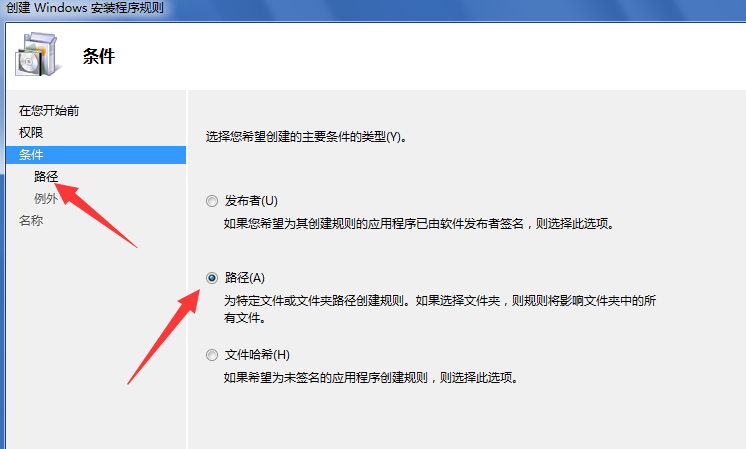The height and width of the screenshot is (449, 746).
Task: Select the 路径(A) radio button
Action: [x=212, y=278]
